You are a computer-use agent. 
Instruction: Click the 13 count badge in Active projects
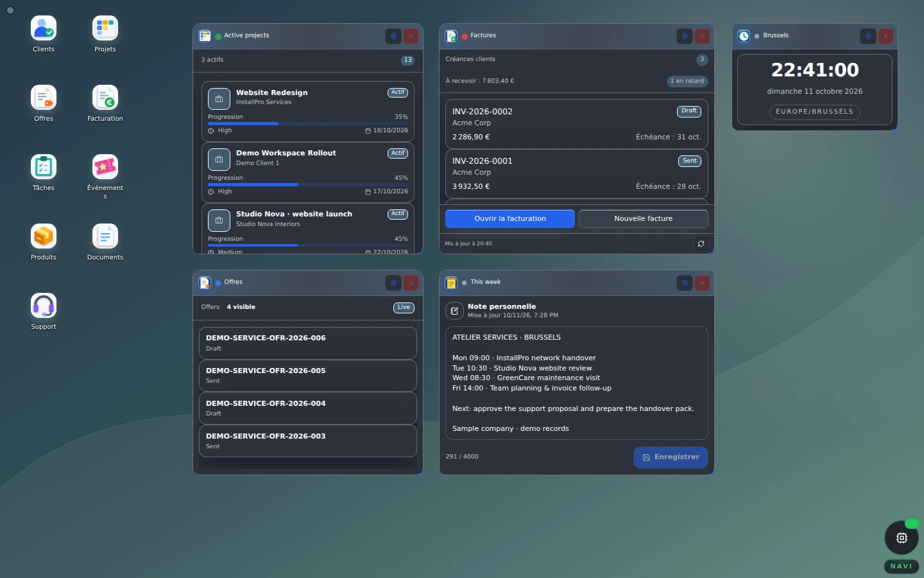coord(407,60)
